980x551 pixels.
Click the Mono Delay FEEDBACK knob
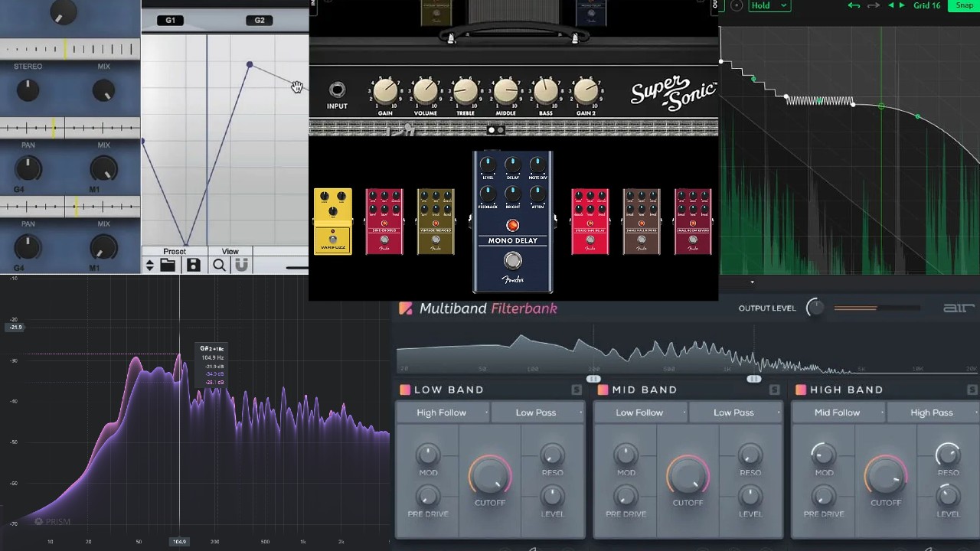coord(488,194)
